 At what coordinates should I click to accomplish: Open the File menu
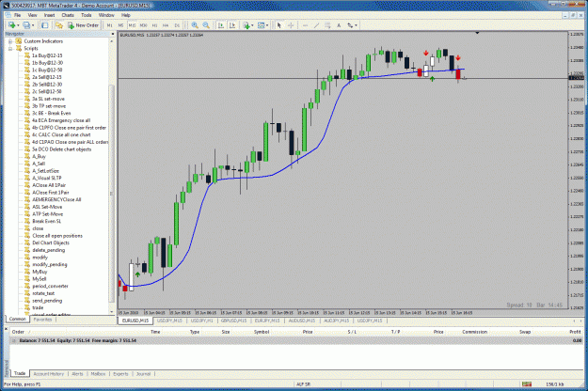point(17,15)
